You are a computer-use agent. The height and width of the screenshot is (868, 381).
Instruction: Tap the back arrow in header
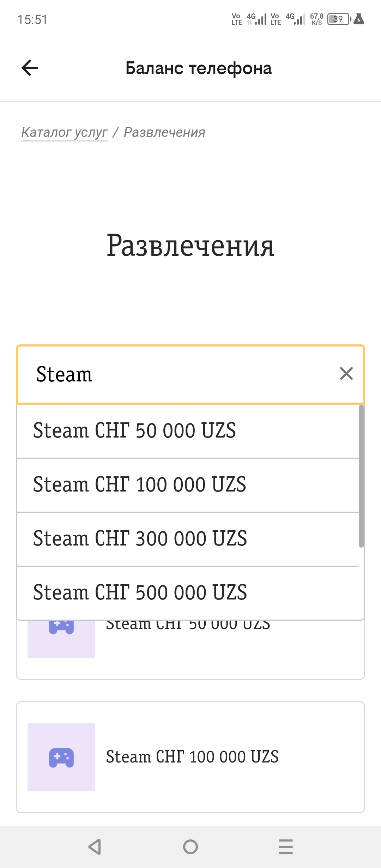[30, 68]
